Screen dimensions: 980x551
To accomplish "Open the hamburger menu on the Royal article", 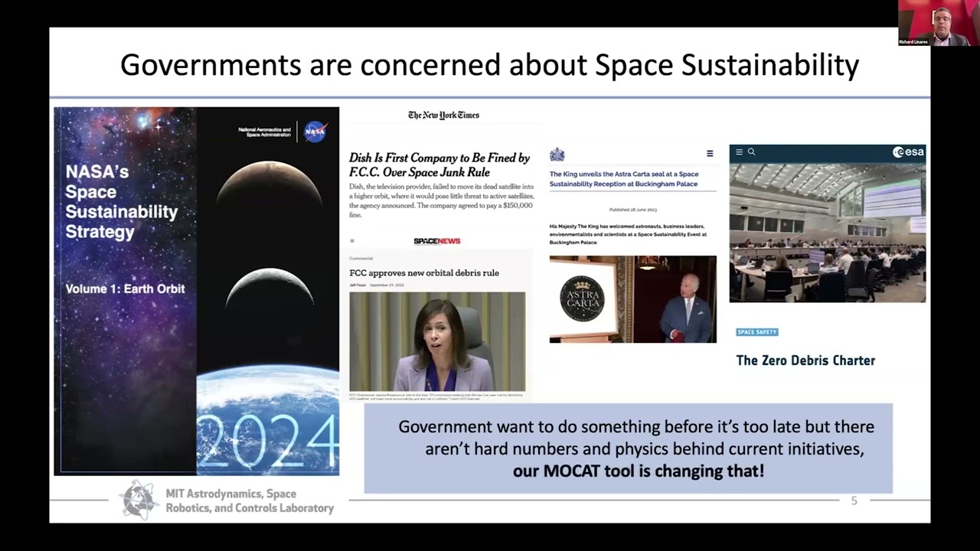I will point(710,154).
